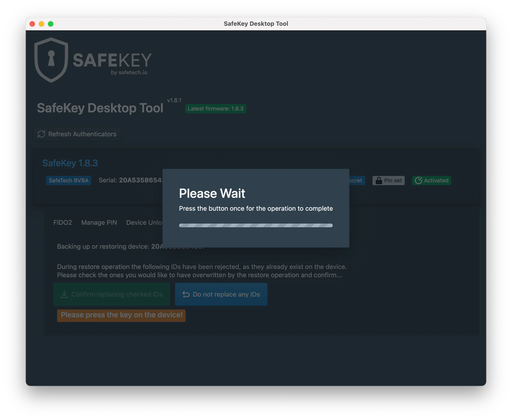Click the Please Wait dialog title

(x=212, y=193)
